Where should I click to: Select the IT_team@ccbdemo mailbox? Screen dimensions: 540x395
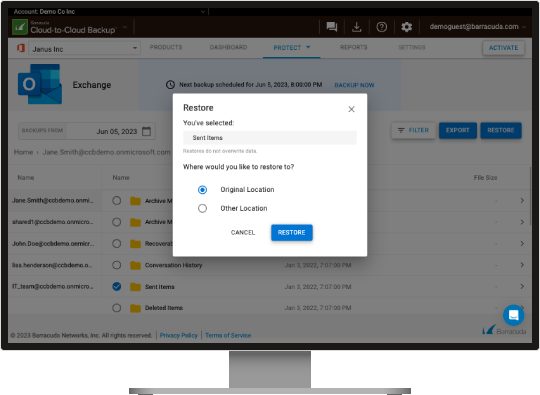point(53,287)
